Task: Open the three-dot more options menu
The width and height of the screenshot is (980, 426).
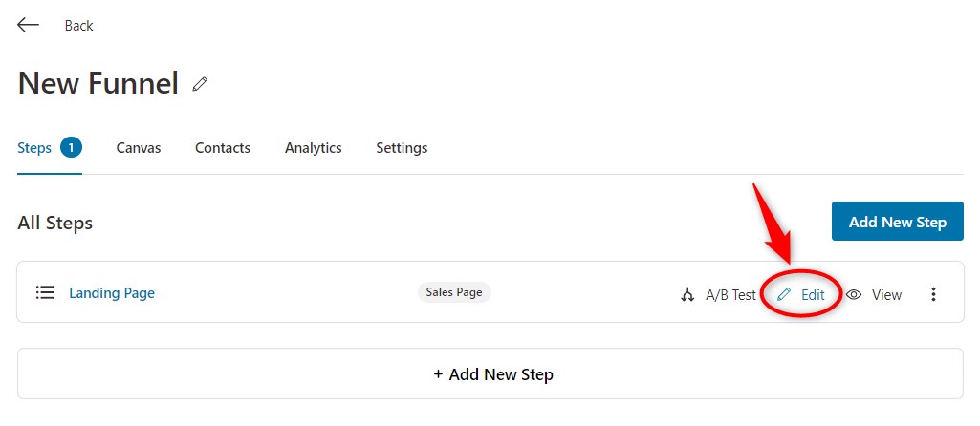Action: (933, 294)
